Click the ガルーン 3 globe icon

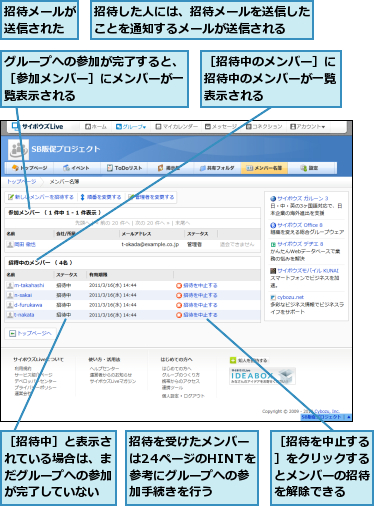point(273,199)
